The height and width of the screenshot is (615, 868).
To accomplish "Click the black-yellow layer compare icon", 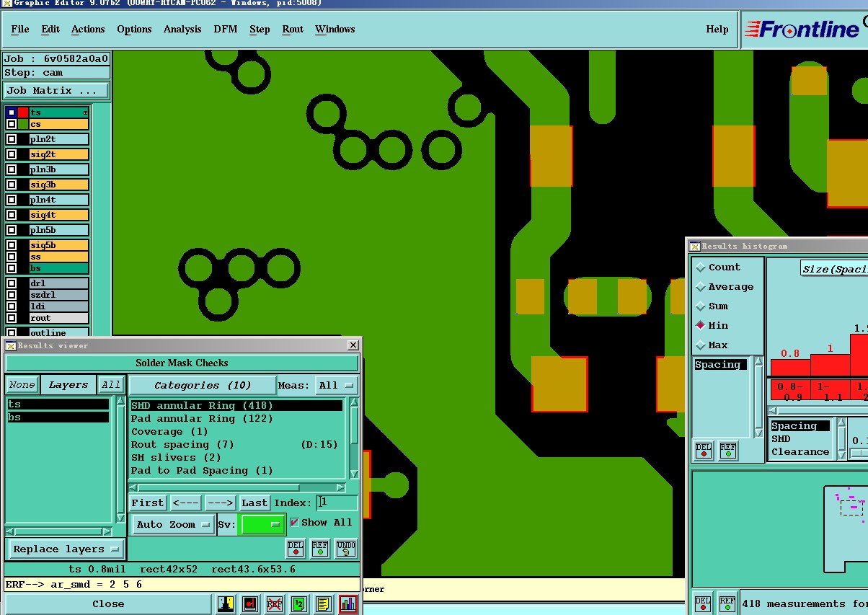I will (x=225, y=604).
